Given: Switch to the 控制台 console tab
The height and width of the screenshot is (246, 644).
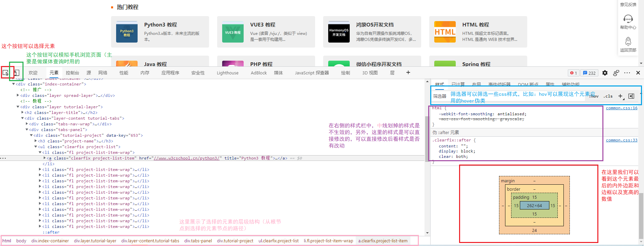Looking at the screenshot, I should coord(72,73).
